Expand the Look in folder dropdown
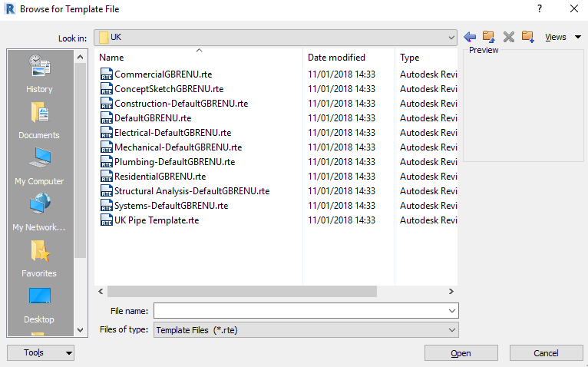Image resolution: width=588 pixels, height=367 pixels. (x=451, y=38)
